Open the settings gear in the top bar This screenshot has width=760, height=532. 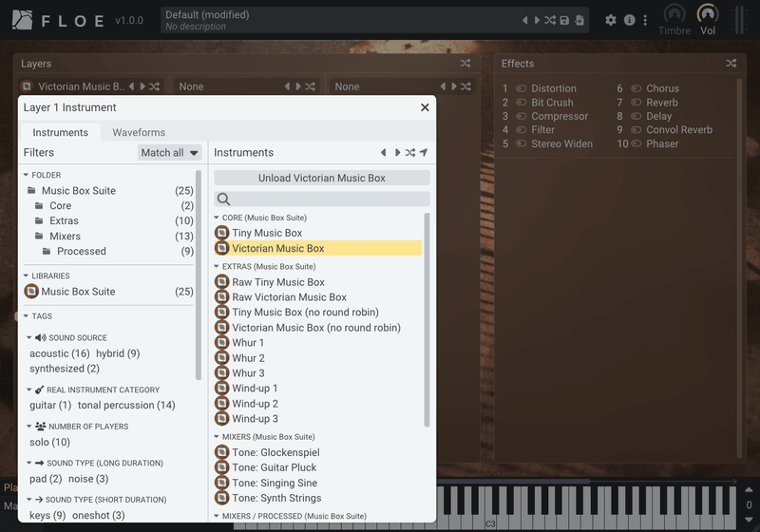pos(611,20)
